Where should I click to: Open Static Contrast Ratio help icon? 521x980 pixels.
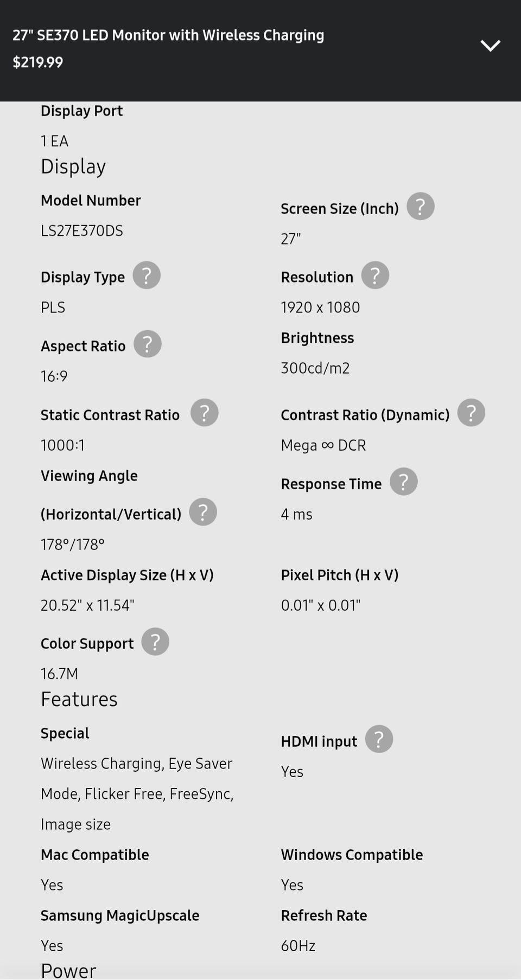pos(204,413)
